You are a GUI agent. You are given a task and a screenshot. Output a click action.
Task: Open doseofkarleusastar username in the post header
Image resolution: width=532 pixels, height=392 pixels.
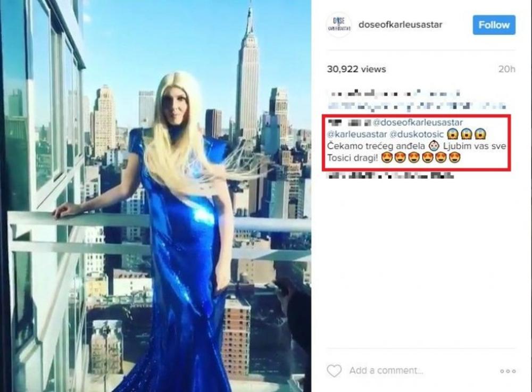click(x=401, y=25)
